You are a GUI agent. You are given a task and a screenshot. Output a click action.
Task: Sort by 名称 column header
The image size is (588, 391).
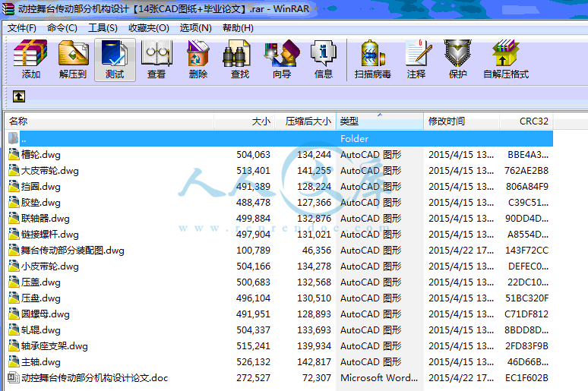109,121
